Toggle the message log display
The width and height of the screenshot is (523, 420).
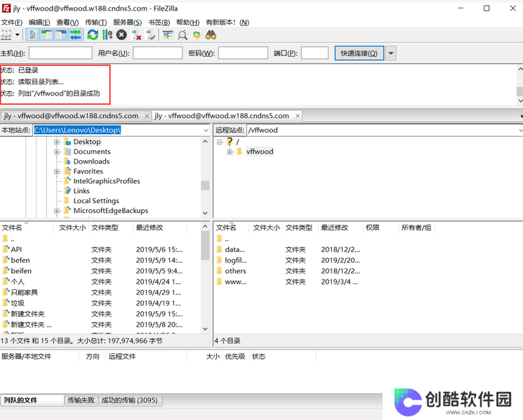coord(32,34)
